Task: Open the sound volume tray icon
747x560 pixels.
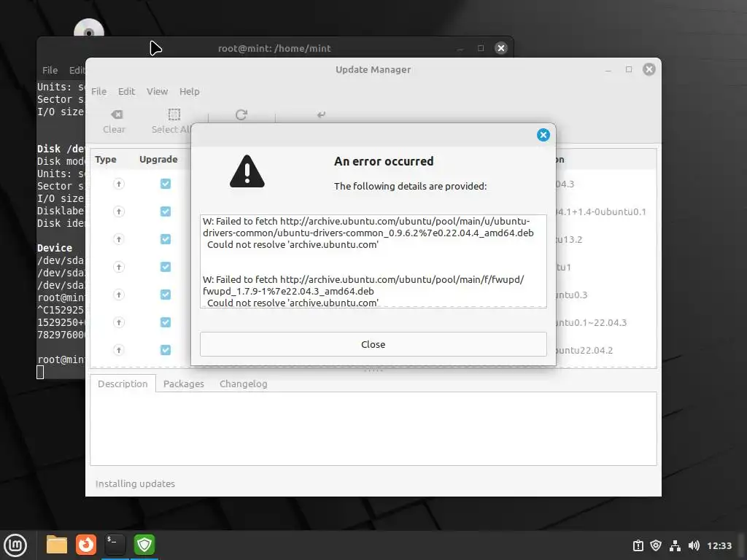Action: pyautogui.click(x=694, y=545)
